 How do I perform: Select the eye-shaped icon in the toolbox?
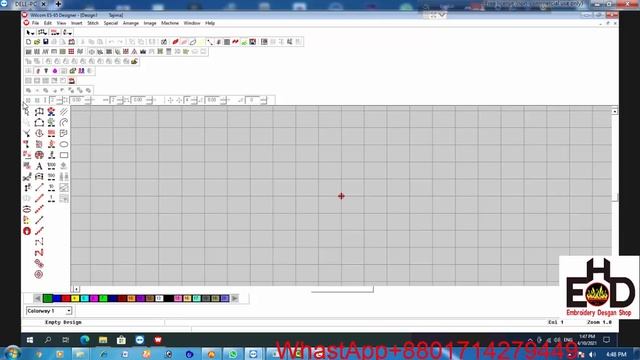(27, 209)
